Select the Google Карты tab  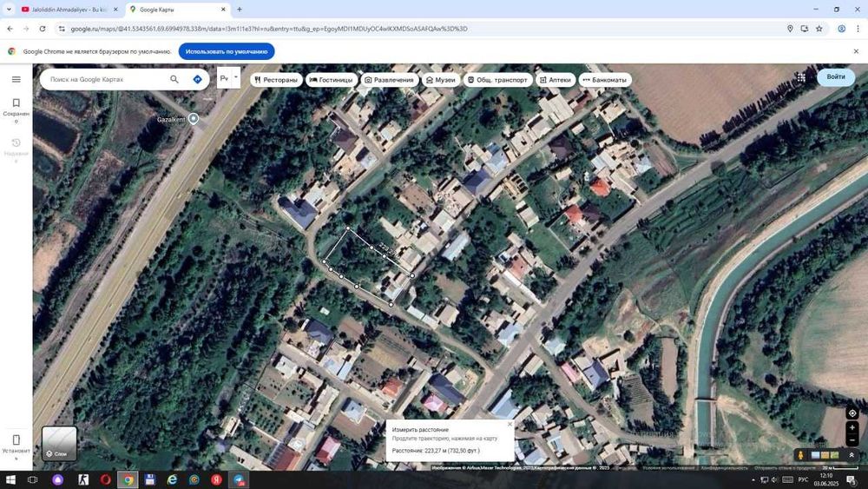point(174,10)
